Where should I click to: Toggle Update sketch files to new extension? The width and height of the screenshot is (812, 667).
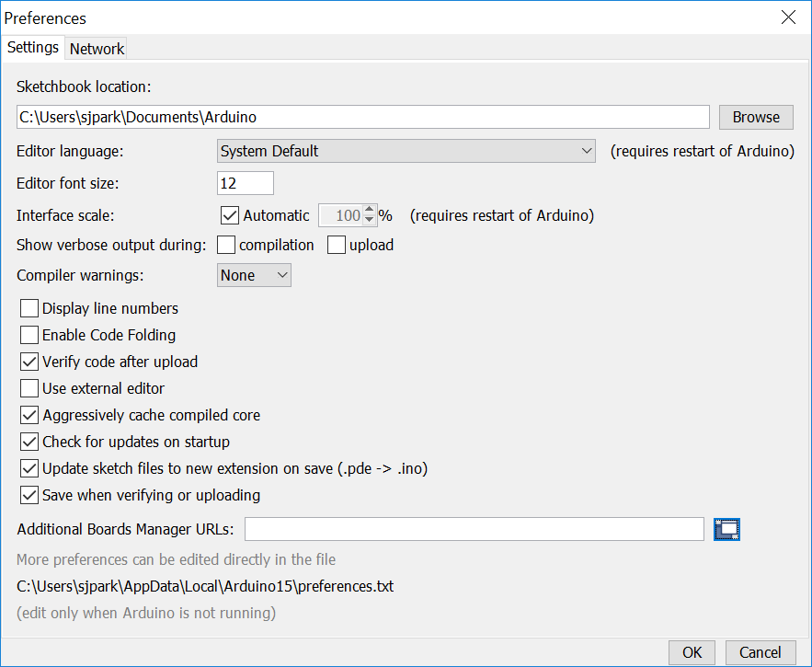[x=29, y=468]
